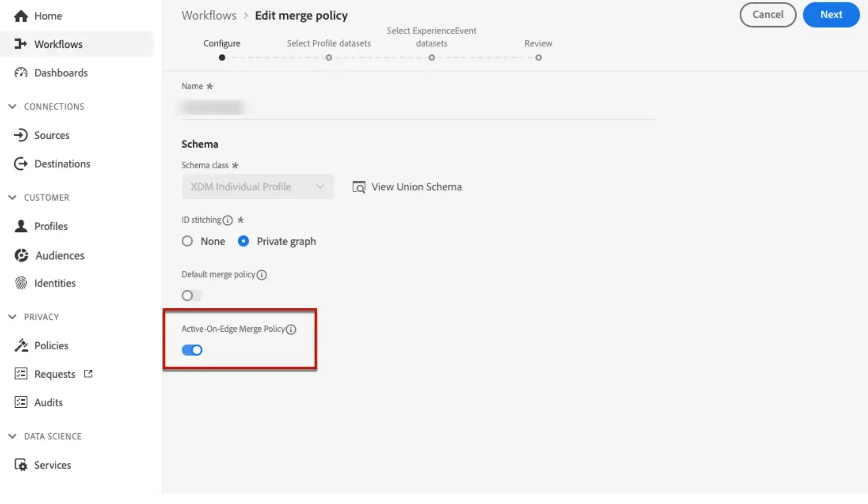Click info icon beside Active-On-Edge Merge Policy
This screenshot has width=868, height=504.
[x=291, y=329]
